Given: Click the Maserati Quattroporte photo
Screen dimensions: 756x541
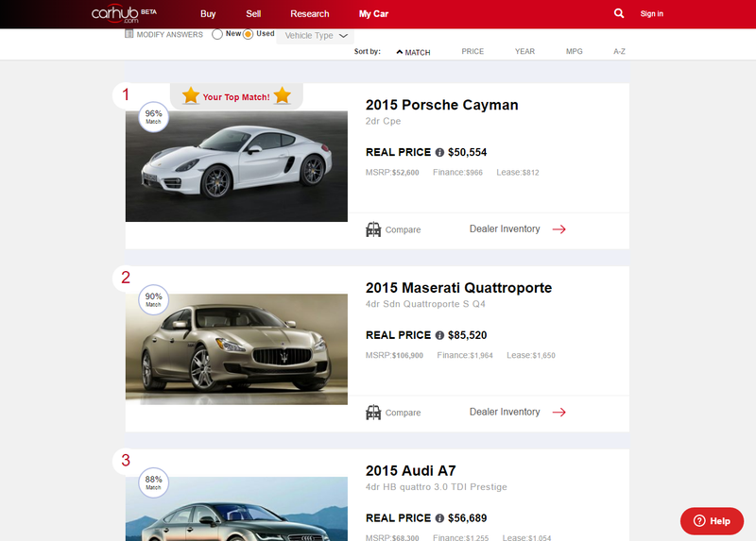Looking at the screenshot, I should [236, 349].
